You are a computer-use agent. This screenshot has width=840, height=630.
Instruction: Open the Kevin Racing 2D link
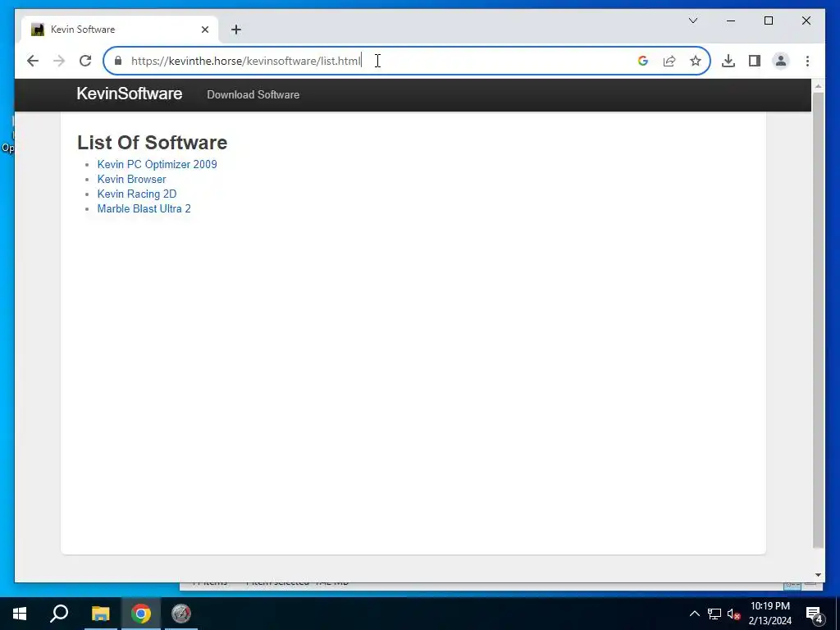(137, 194)
